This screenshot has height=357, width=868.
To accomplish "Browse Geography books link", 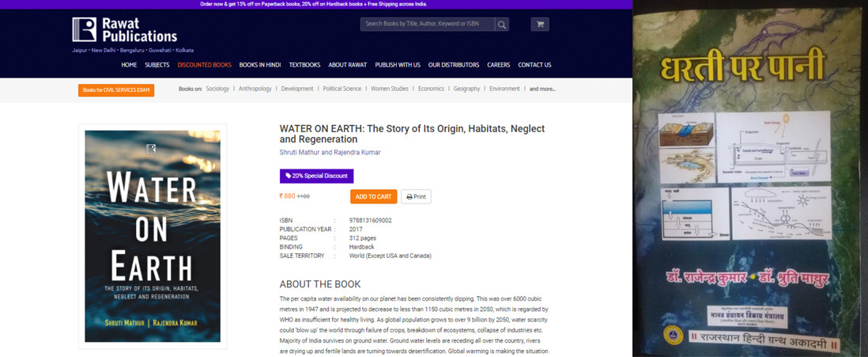I will click(466, 89).
